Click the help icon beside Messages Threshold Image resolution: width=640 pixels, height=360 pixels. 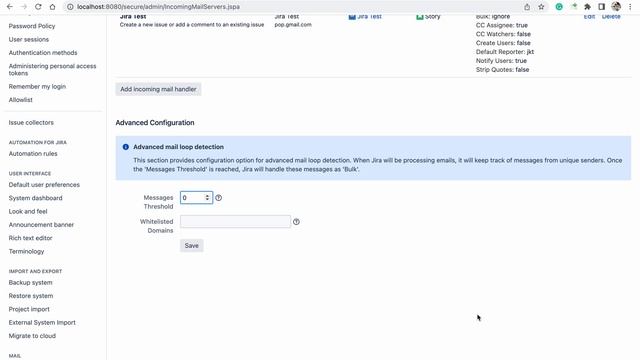(219, 198)
